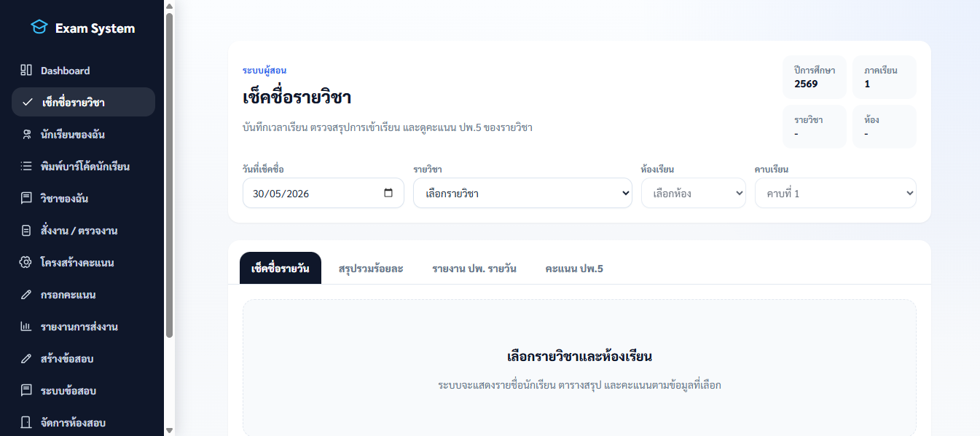
Task: Go to รายงานการส่งงาน page
Action: pos(83,327)
